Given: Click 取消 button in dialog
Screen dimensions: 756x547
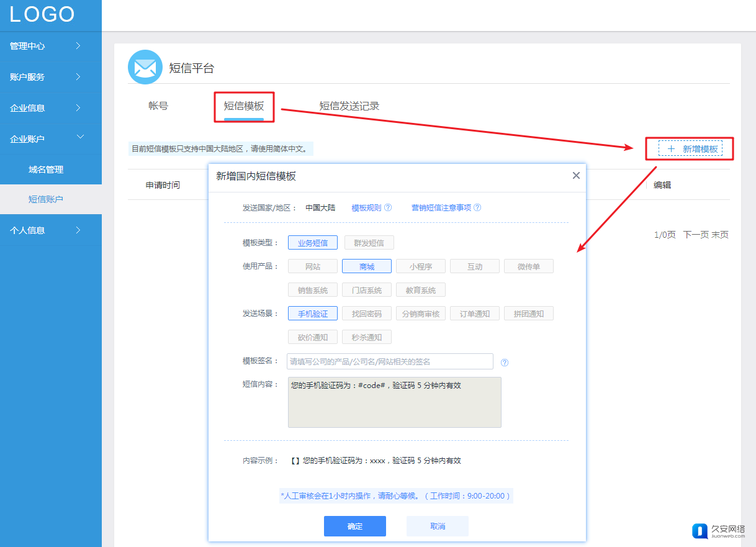Looking at the screenshot, I should pyautogui.click(x=437, y=526).
